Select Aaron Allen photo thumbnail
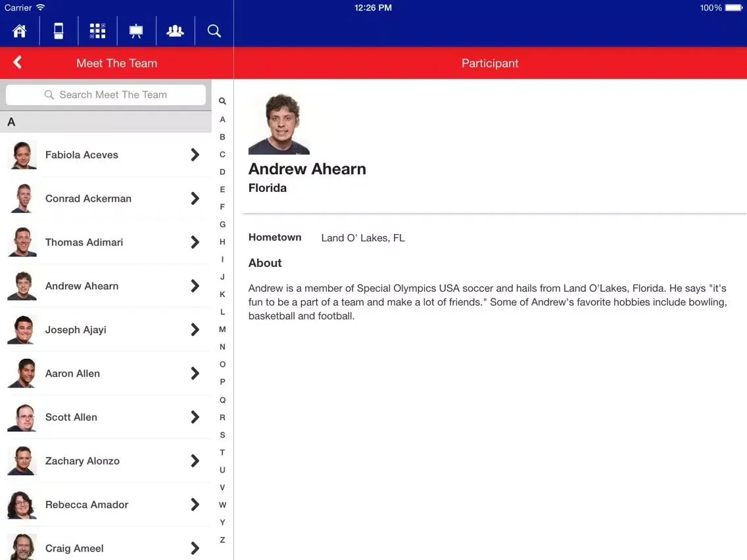This screenshot has width=747, height=560. 22,373
